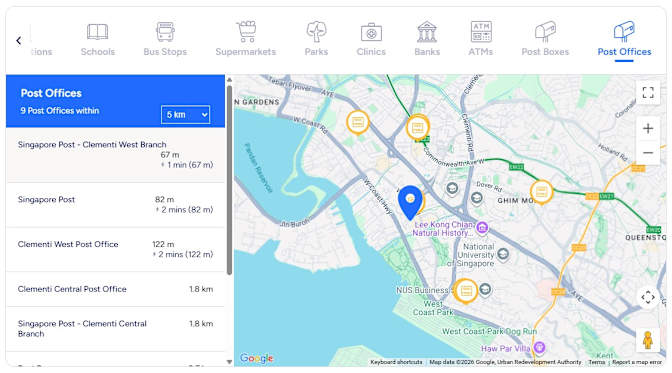Viewport: 672px width, 373px height.
Task: Choose the Parks tree icon
Action: [316, 31]
